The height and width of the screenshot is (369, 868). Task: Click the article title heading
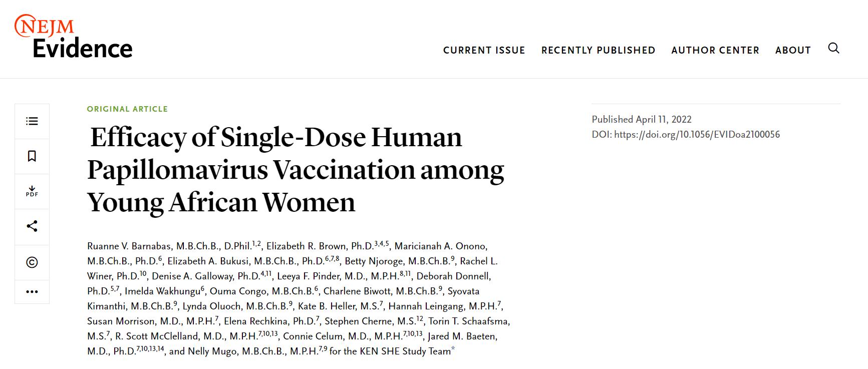(296, 169)
